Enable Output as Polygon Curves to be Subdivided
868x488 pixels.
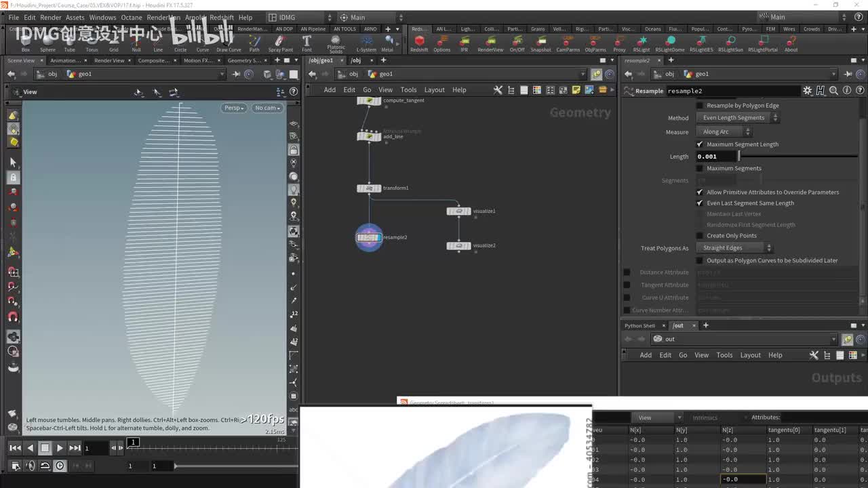700,260
